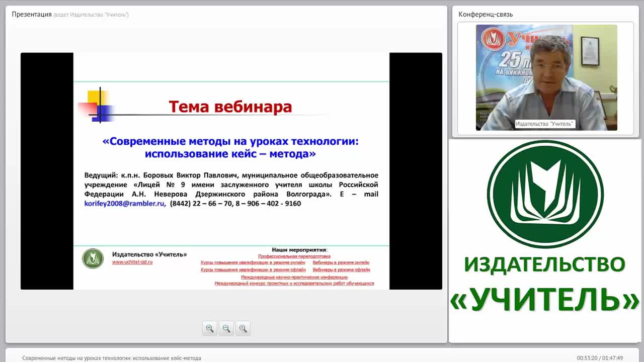644x362 pixels.
Task: Click 'Наши мероприятия' heading on slide
Action: point(299,250)
